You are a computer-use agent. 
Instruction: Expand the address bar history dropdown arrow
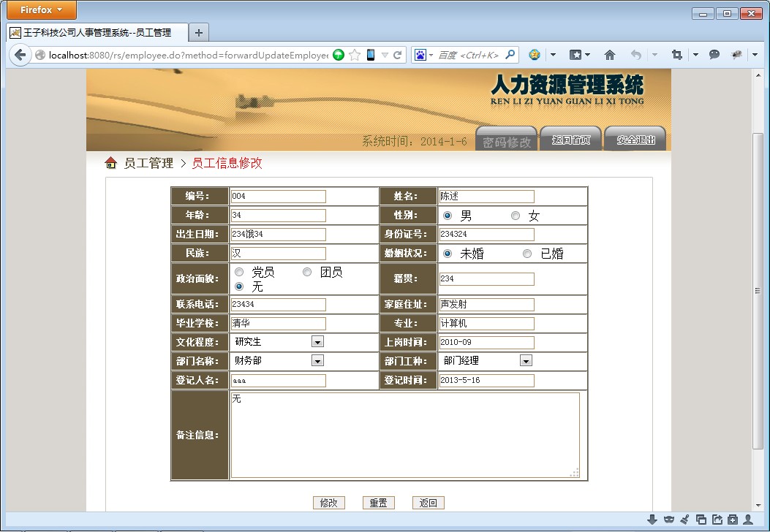385,55
